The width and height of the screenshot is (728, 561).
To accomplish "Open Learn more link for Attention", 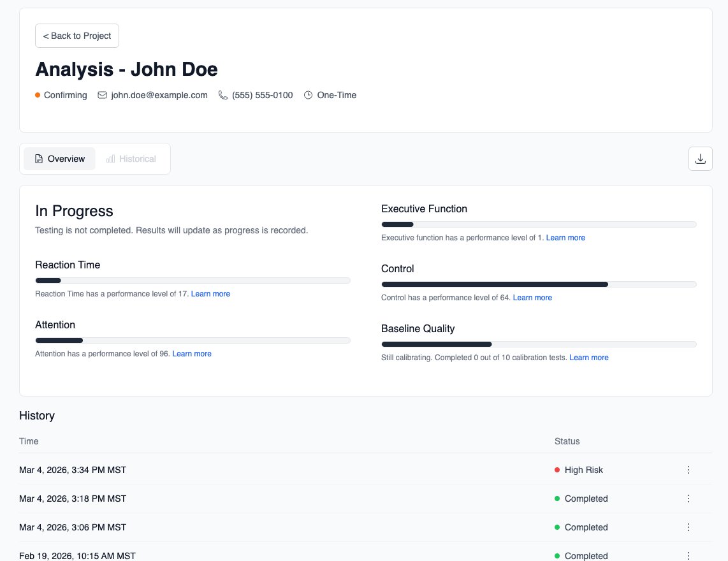I will point(192,353).
